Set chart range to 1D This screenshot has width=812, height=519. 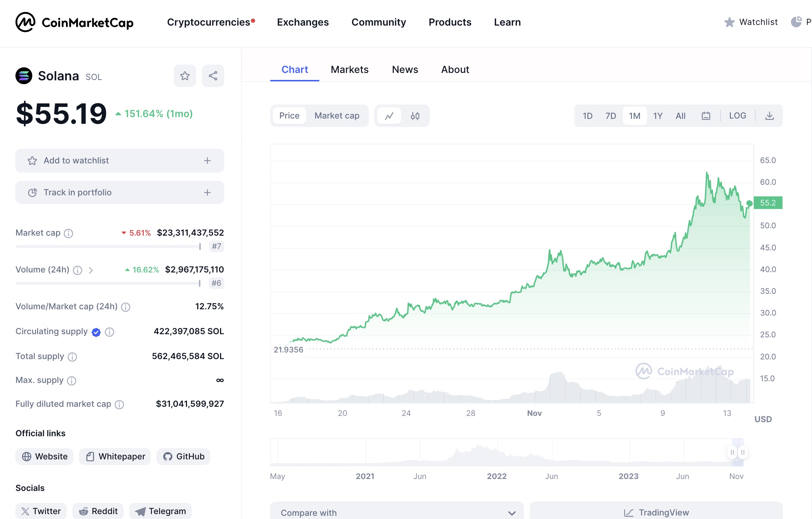[x=587, y=116]
